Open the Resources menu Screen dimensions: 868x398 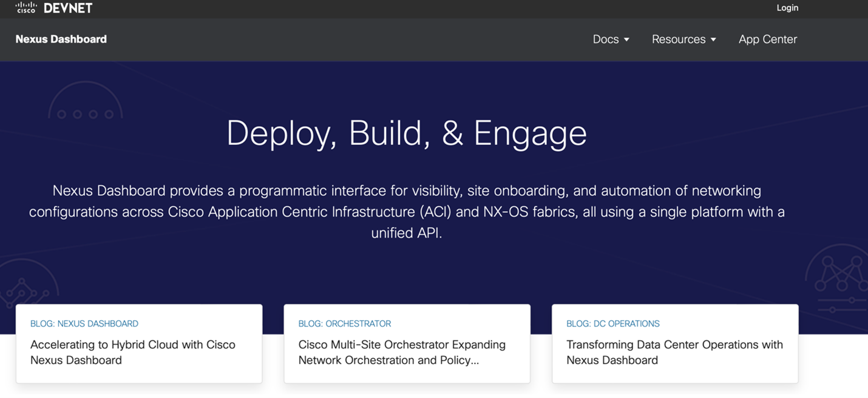[679, 39]
